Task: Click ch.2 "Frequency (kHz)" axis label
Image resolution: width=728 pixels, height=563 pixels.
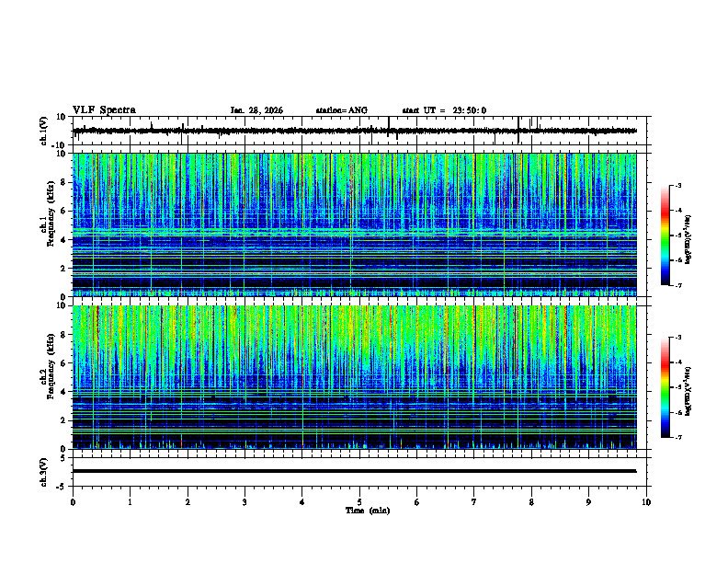Action: pyautogui.click(x=51, y=366)
